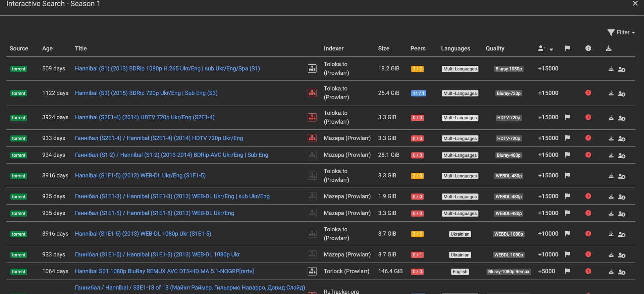Sort results by Peers column

click(418, 48)
